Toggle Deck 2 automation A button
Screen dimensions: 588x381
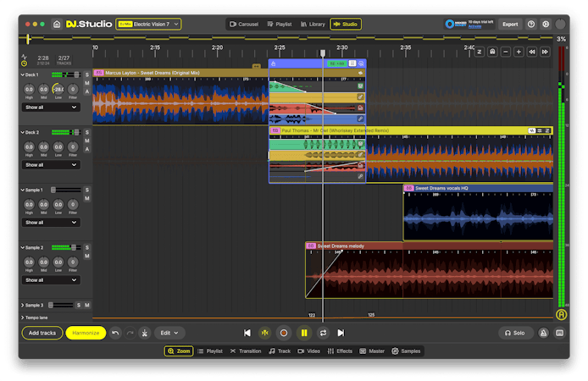pyautogui.click(x=87, y=149)
